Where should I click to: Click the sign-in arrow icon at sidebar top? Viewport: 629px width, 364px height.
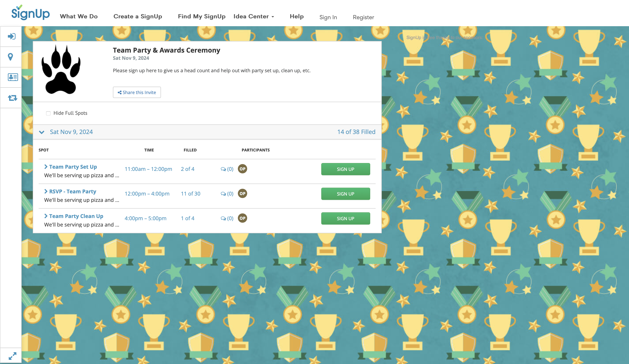(11, 36)
